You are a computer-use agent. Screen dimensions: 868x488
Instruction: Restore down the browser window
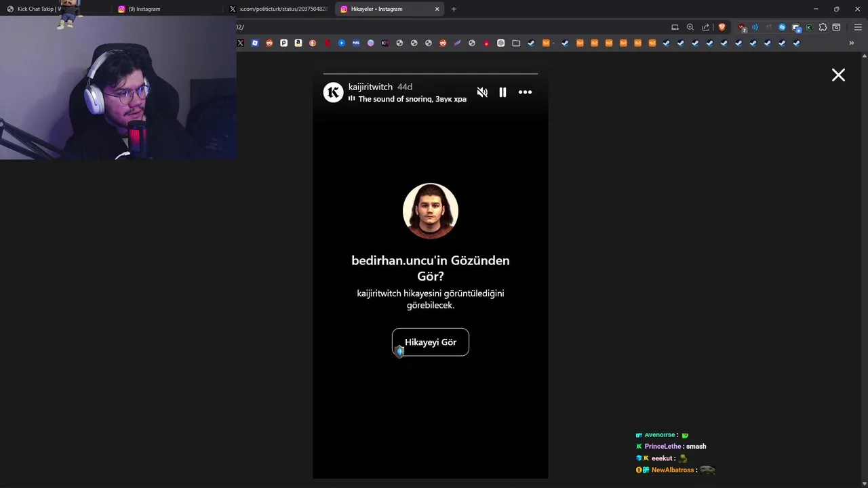coord(836,9)
